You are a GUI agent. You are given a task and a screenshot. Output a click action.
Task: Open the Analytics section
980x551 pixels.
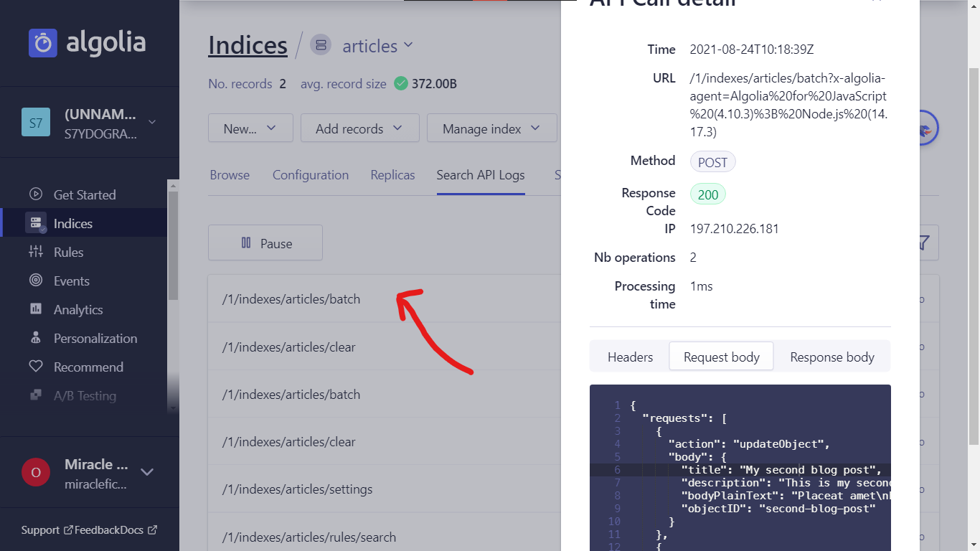pos(80,309)
